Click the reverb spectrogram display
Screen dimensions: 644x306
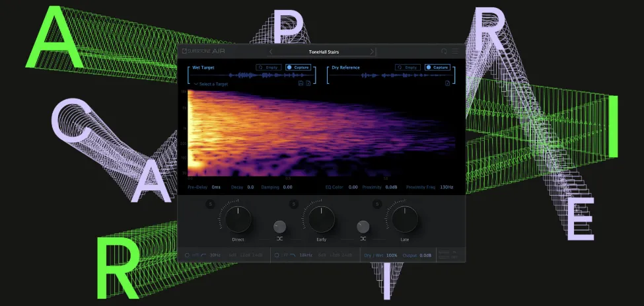pyautogui.click(x=322, y=133)
